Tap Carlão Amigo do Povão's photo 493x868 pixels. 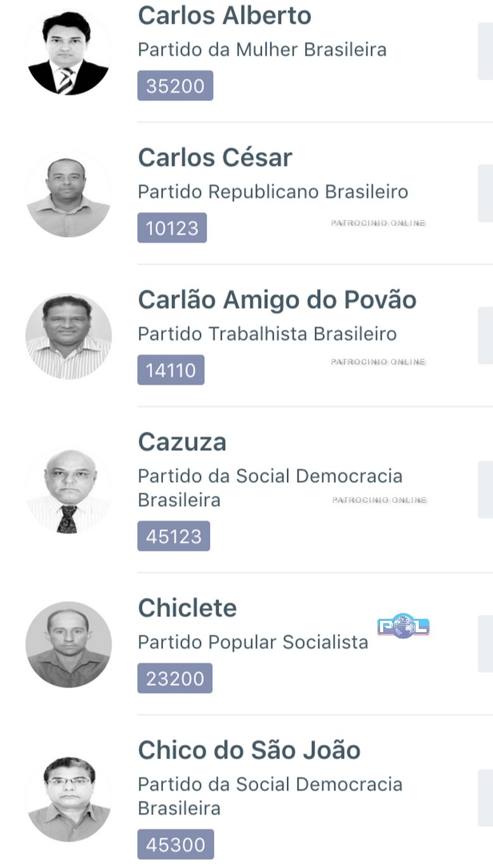point(69,337)
